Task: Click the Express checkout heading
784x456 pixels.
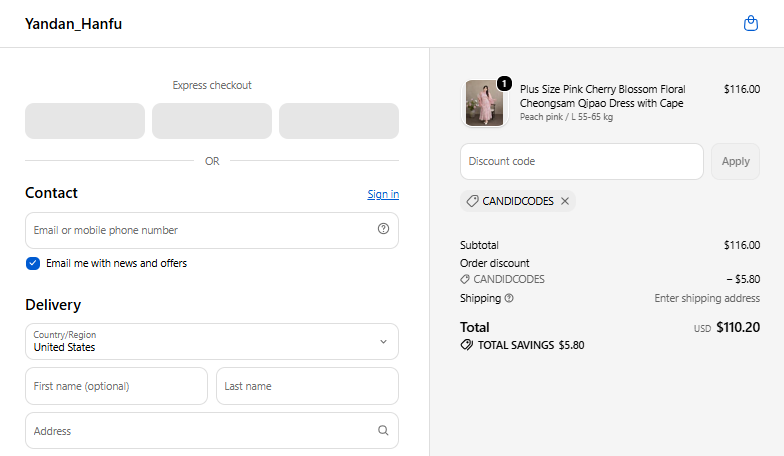Action: [212, 86]
